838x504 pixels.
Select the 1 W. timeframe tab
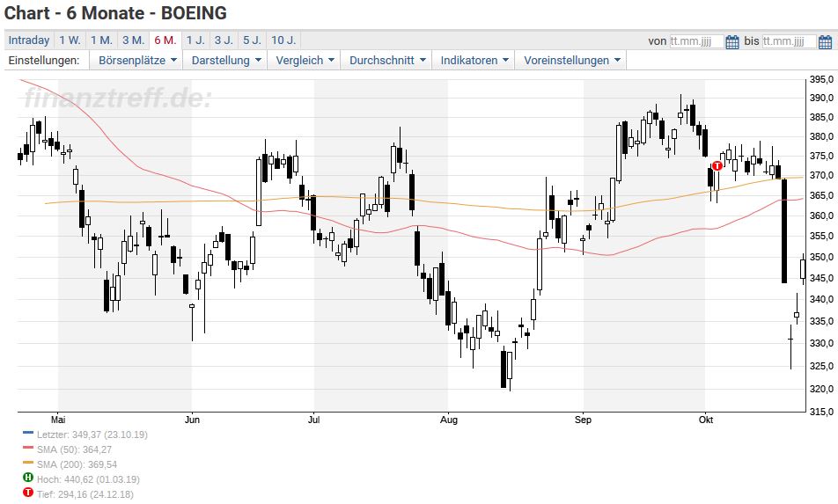tap(70, 40)
